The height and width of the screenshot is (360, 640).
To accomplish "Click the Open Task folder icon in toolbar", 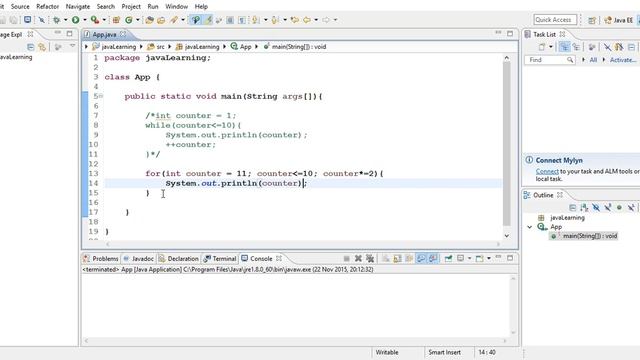I will pos(161,20).
